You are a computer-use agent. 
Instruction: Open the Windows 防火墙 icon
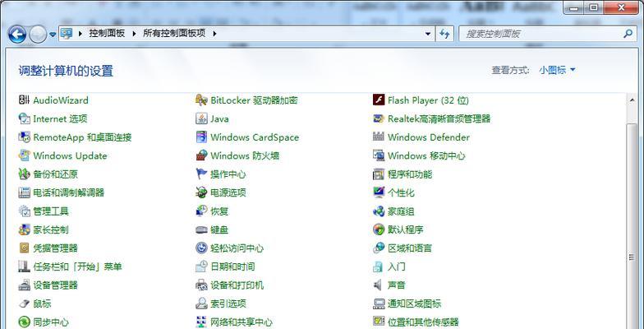201,156
